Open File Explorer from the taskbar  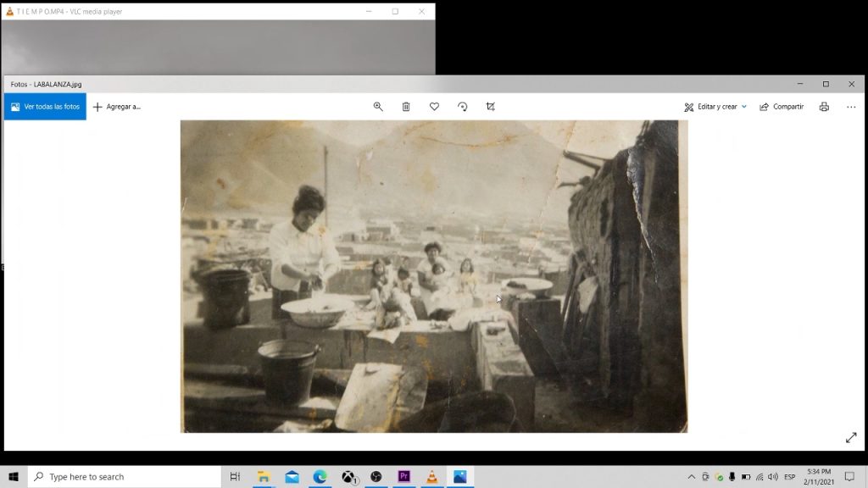pos(264,476)
